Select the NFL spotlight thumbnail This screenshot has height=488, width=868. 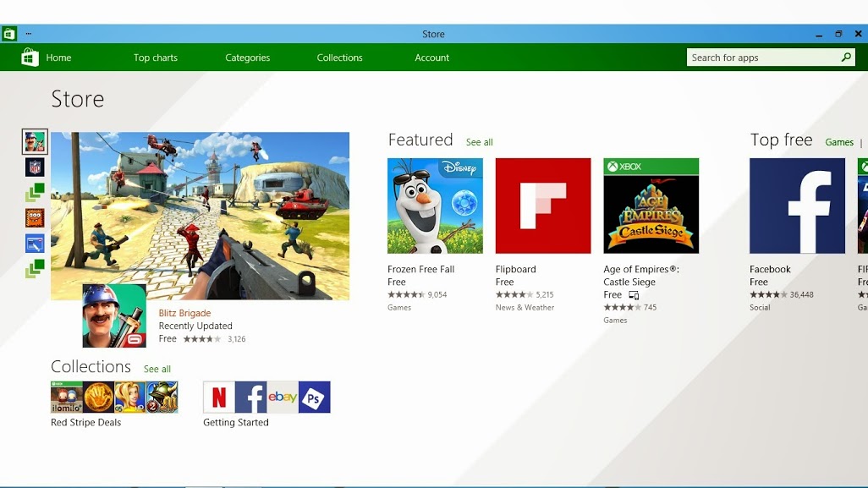(35, 167)
